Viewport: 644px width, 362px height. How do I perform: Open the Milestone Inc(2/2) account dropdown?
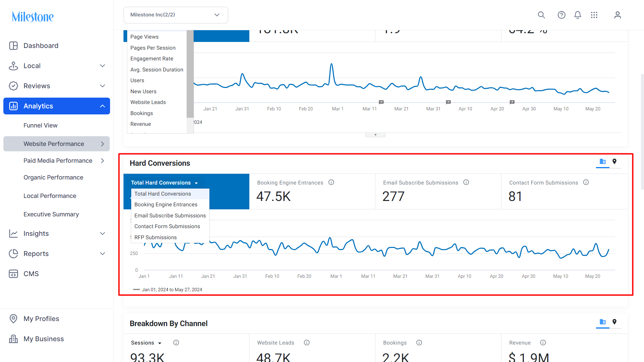[176, 15]
